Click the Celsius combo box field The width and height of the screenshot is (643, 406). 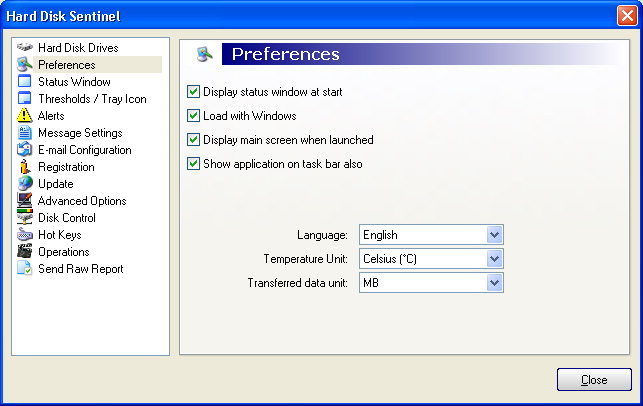click(431, 259)
